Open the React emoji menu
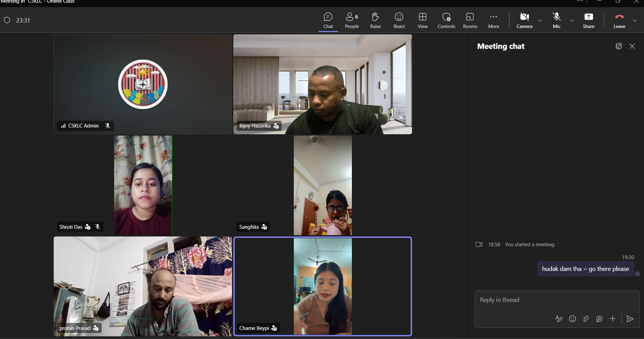Image resolution: width=644 pixels, height=339 pixels. pos(399,21)
